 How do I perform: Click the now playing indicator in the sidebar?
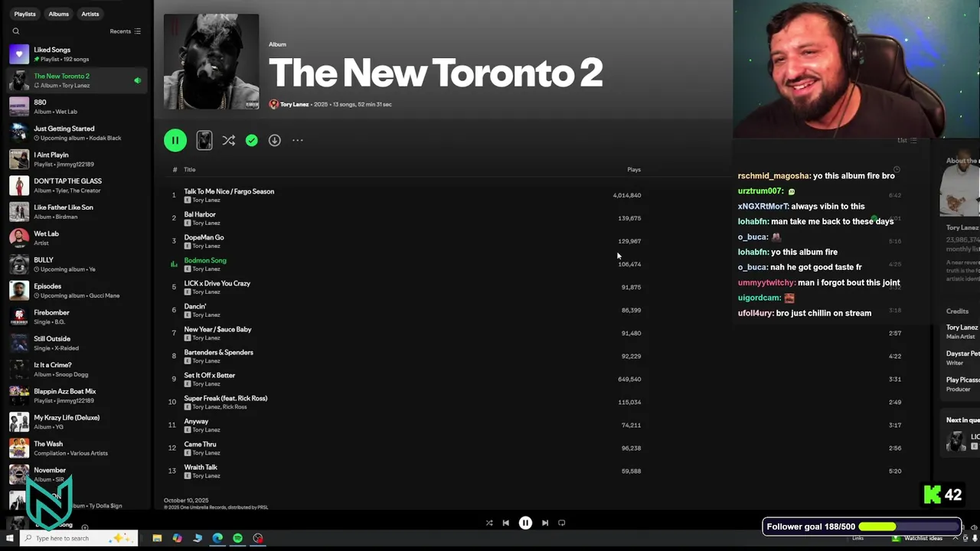click(x=138, y=80)
